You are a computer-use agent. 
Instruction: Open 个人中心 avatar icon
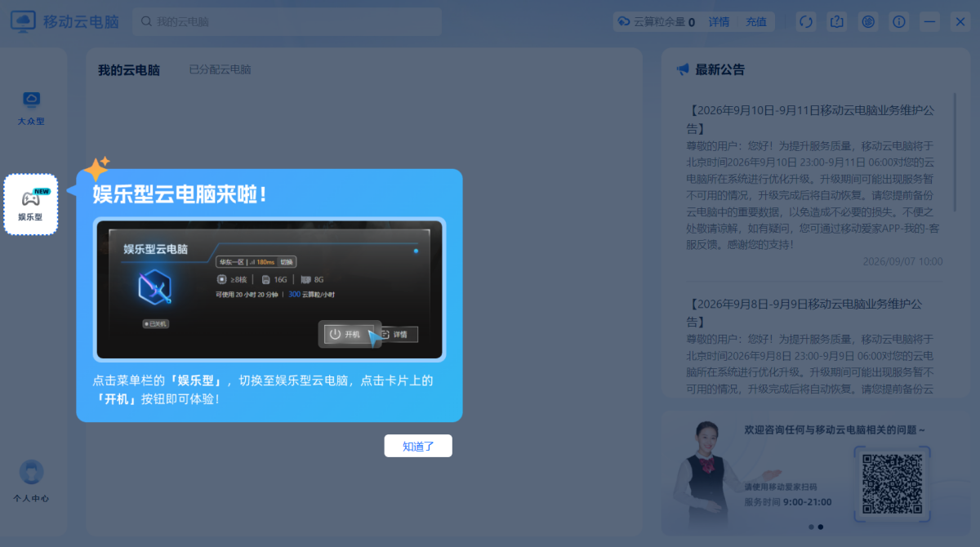click(31, 472)
